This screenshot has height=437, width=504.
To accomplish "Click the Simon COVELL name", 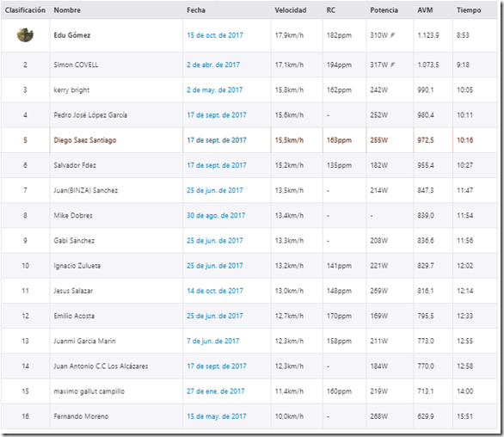I will point(76,65).
